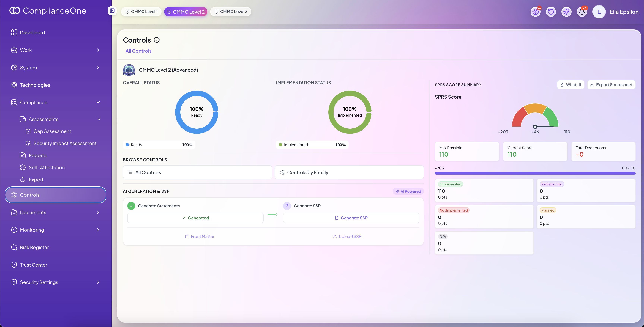Click the Self-Attestation badge icon
This screenshot has height=327, width=644.
coord(23,167)
